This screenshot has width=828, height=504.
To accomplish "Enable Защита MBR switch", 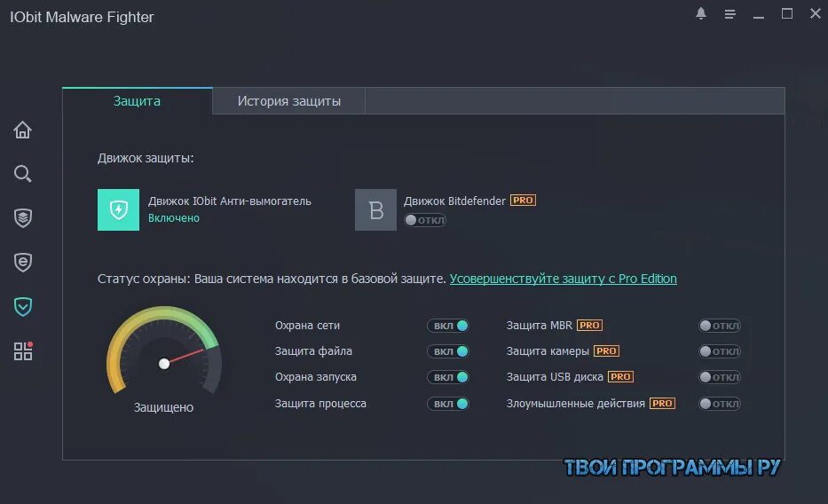I will pos(720,326).
